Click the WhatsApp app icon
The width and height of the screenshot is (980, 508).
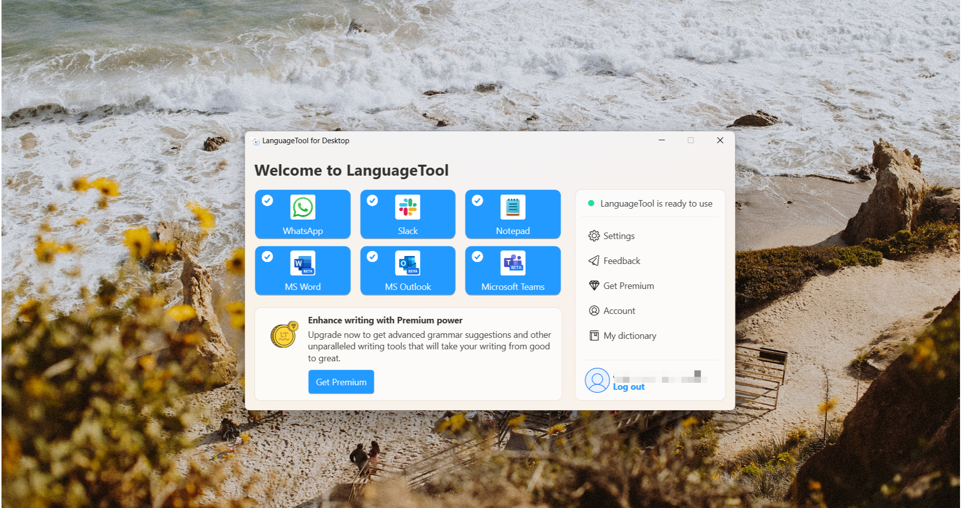point(303,207)
